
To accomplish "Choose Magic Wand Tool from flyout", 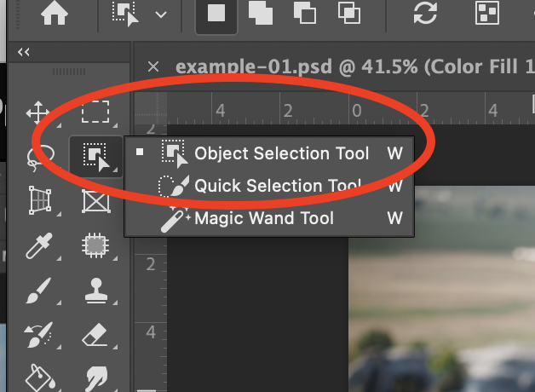I will 264,218.
